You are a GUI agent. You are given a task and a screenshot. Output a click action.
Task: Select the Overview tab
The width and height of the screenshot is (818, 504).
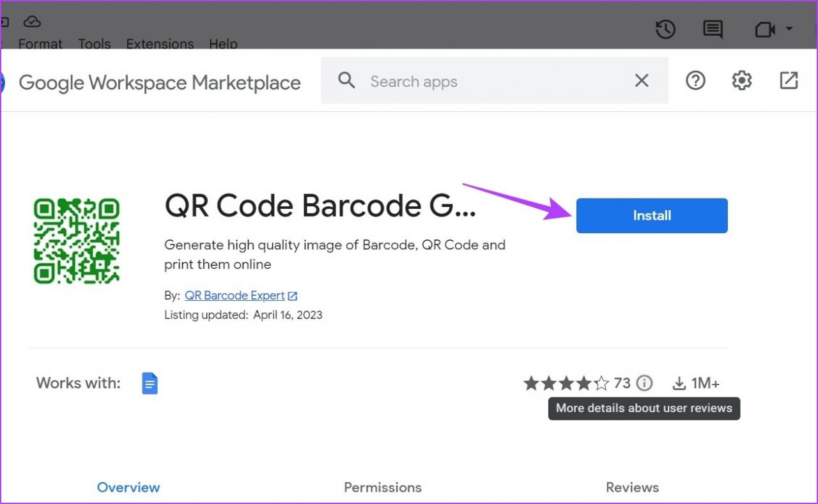click(x=128, y=487)
